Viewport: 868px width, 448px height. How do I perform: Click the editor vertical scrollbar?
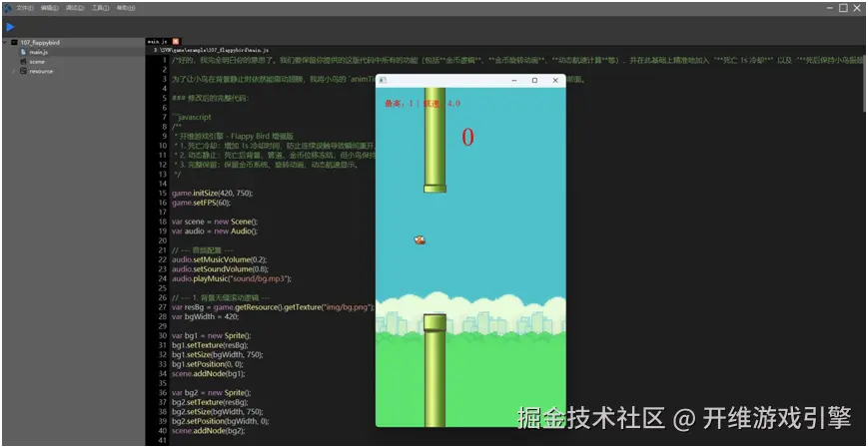point(864,83)
